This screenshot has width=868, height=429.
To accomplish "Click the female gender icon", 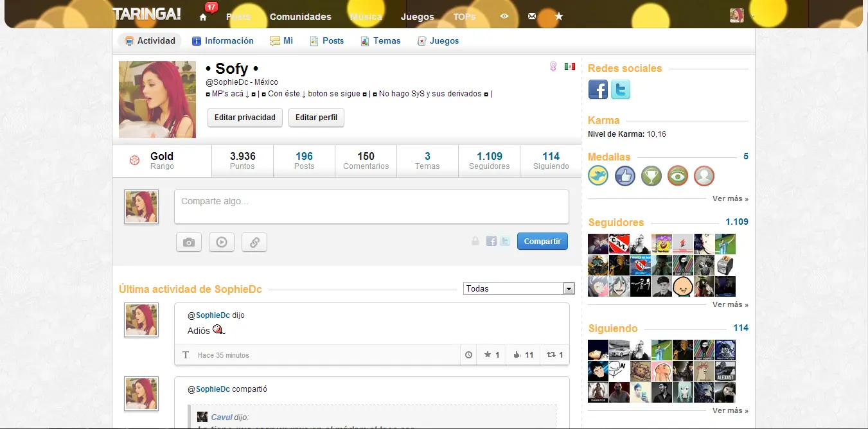I will [x=553, y=66].
